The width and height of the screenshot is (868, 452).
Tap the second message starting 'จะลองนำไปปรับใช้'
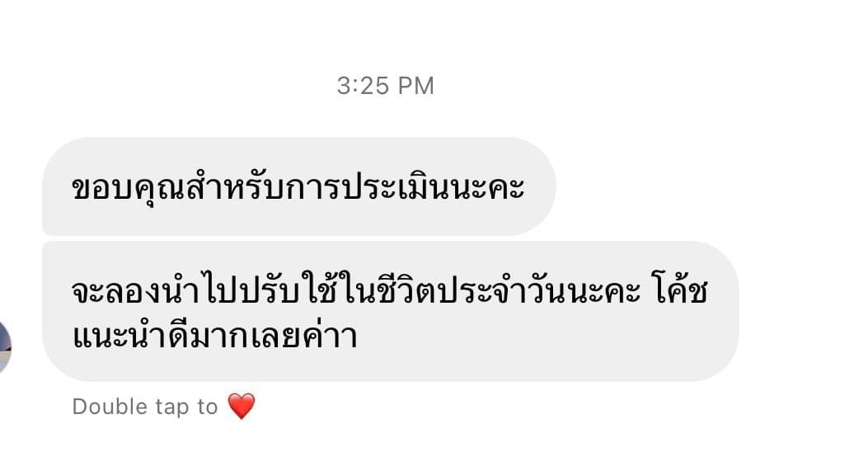point(390,311)
